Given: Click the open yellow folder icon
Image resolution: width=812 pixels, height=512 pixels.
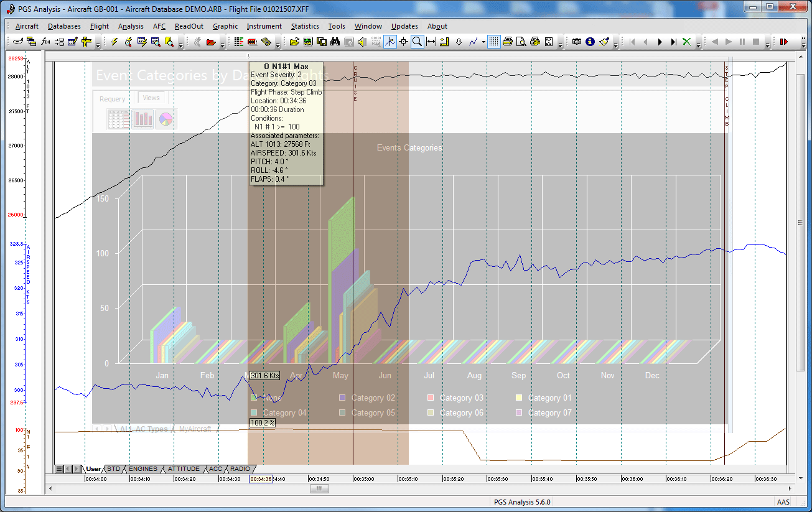Looking at the screenshot, I should click(x=294, y=42).
